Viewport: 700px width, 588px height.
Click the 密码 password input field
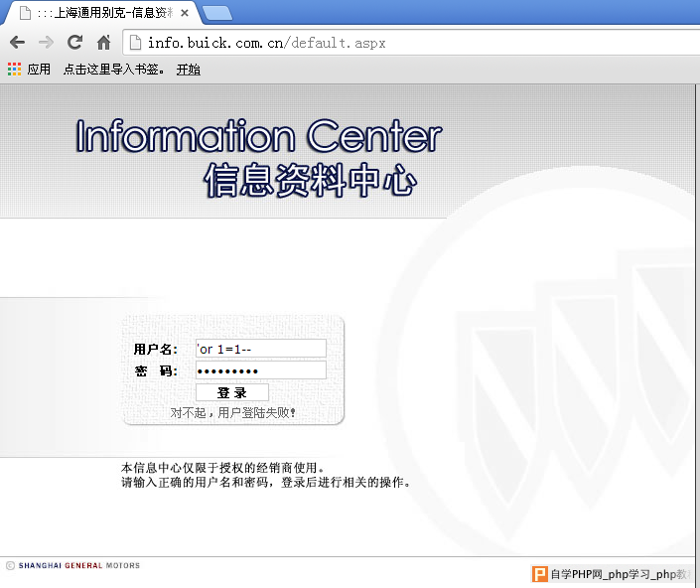coord(261,370)
